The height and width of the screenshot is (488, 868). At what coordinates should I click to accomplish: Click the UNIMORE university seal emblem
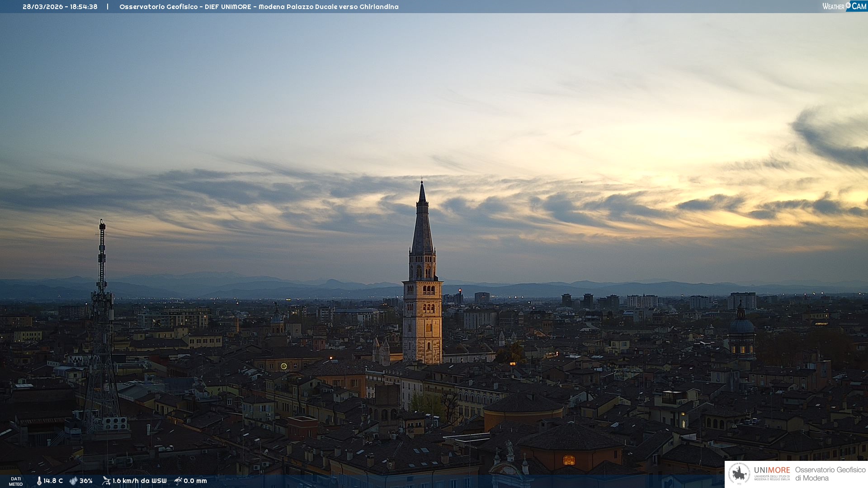pos(739,474)
